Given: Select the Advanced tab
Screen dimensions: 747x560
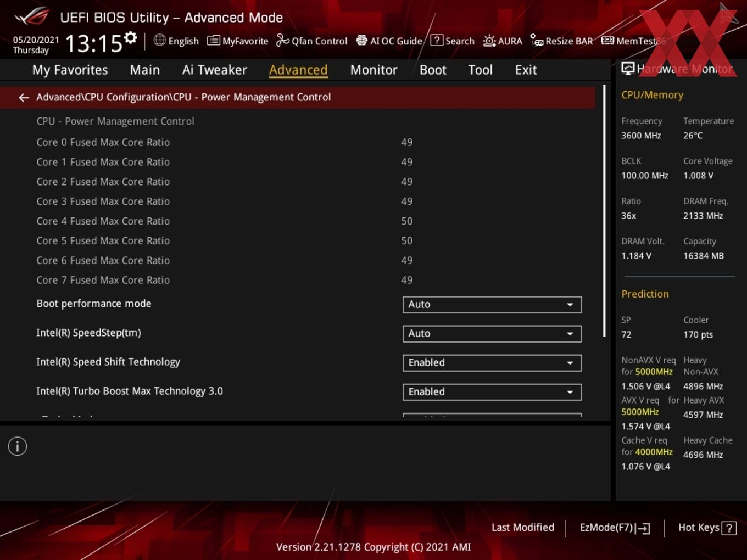Looking at the screenshot, I should point(298,70).
